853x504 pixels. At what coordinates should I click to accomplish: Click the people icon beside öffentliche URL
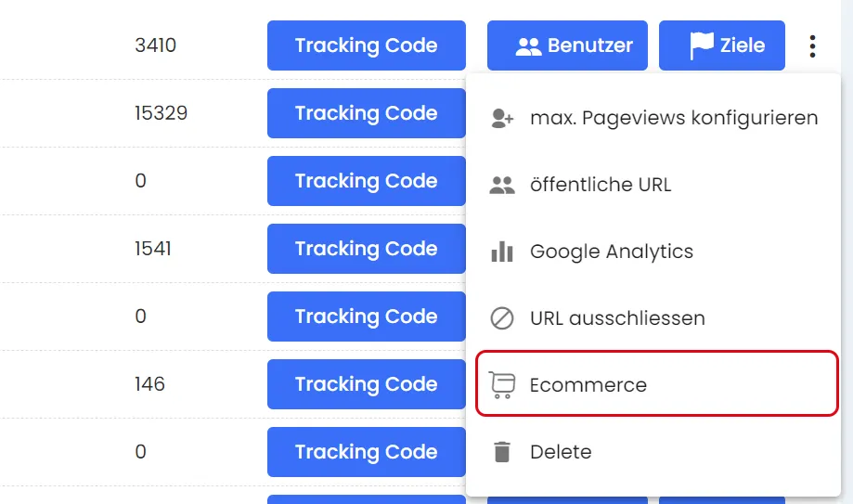coord(502,185)
